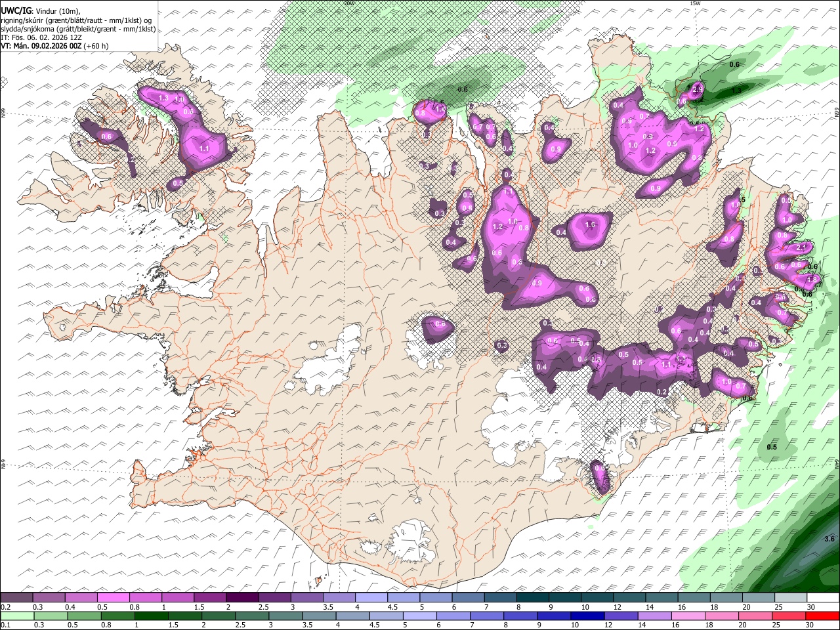Click the upper legend swatch starting at 0.2
This screenshot has height=630, width=840.
pyautogui.click(x=16, y=597)
